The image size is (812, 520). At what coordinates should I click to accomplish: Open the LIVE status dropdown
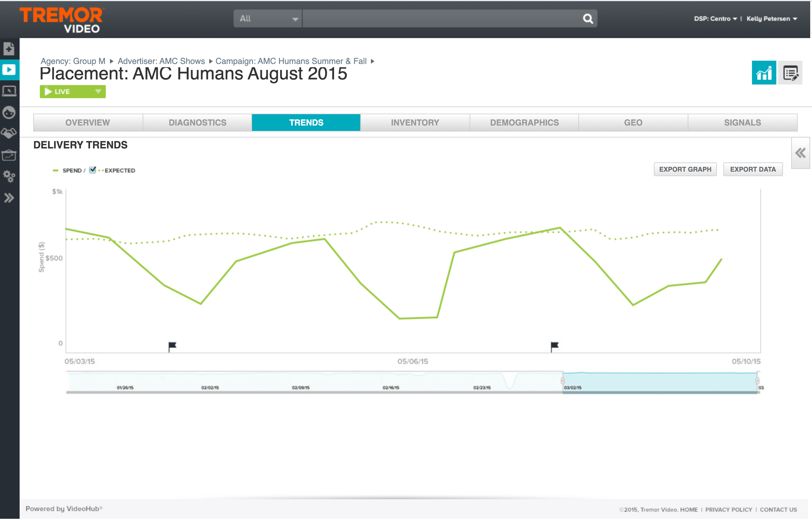click(x=73, y=92)
